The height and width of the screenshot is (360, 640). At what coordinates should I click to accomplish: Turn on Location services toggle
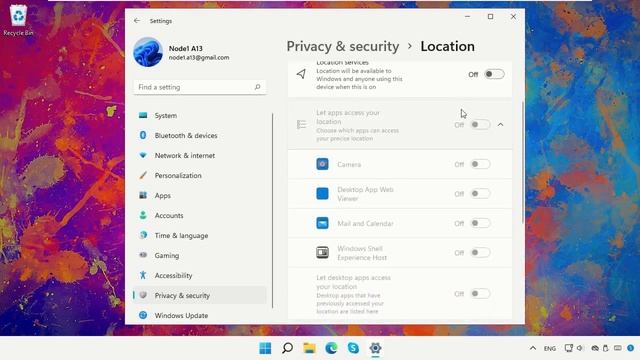494,74
